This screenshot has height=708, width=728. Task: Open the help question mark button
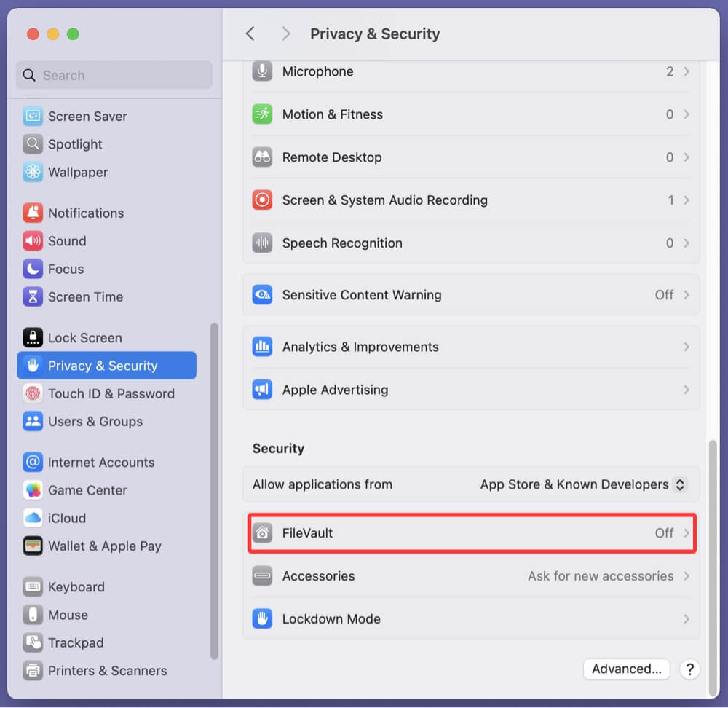689,669
